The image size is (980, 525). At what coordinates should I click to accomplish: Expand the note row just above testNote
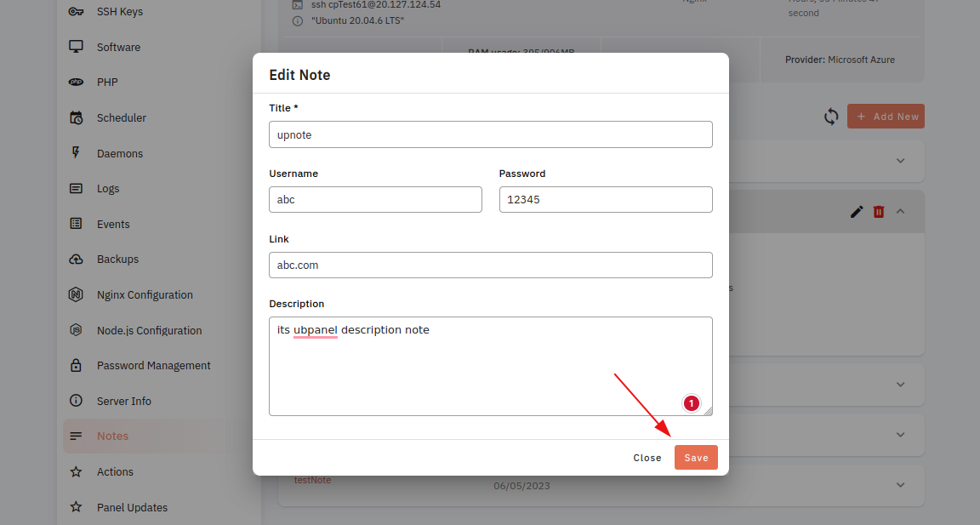[x=901, y=434]
